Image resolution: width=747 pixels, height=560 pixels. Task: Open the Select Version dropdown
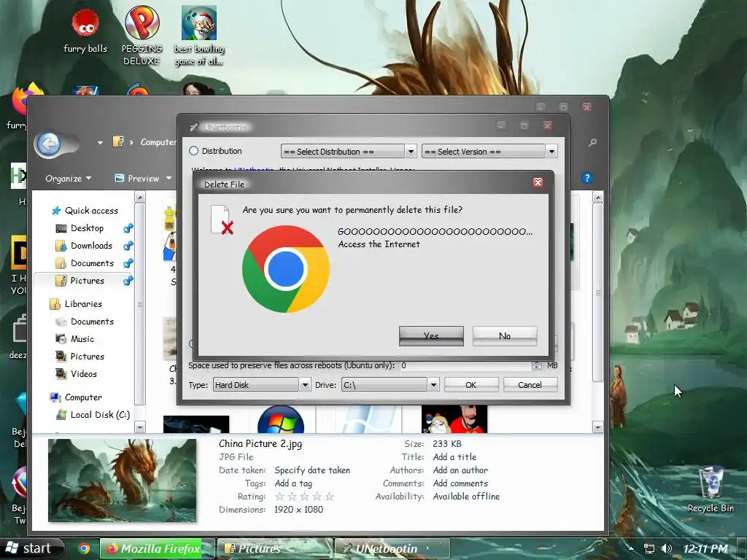point(489,152)
